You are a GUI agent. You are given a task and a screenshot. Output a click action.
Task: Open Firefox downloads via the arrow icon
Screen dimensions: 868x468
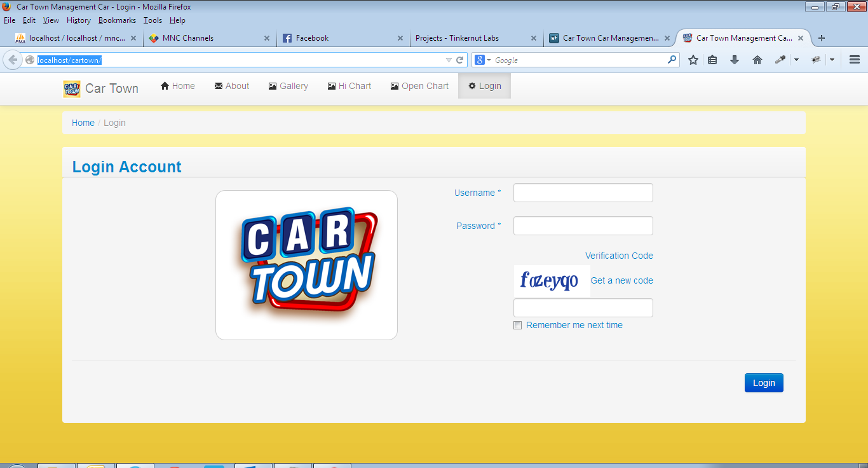point(735,59)
